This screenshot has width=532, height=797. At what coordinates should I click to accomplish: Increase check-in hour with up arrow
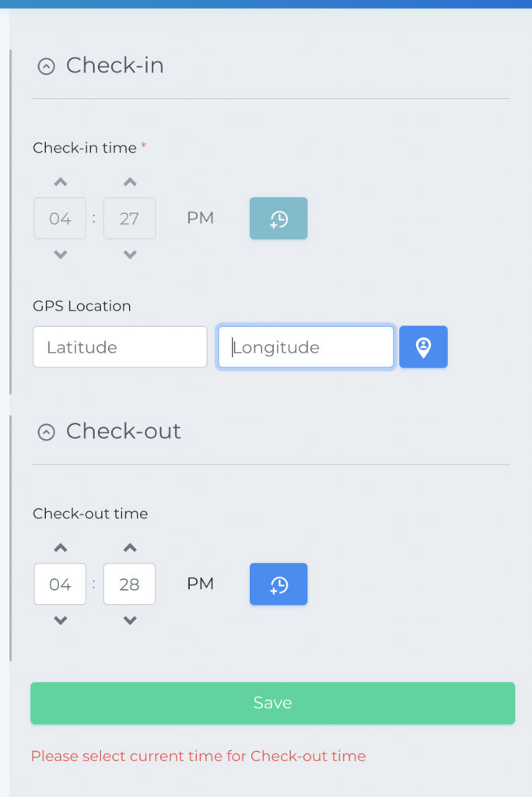tap(60, 182)
